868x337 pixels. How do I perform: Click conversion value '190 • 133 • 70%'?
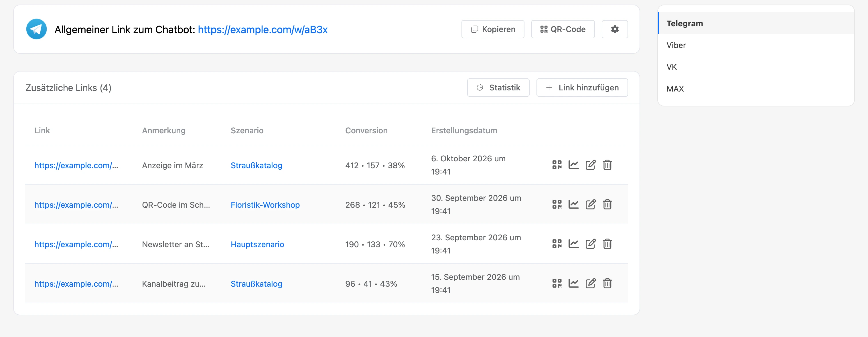(x=375, y=244)
